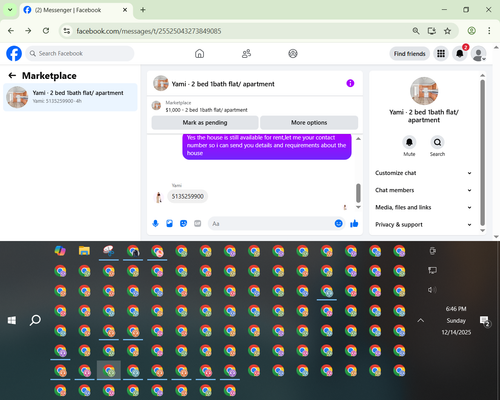Expand Media, files and links section
The height and width of the screenshot is (400, 500).
pyautogui.click(x=423, y=207)
